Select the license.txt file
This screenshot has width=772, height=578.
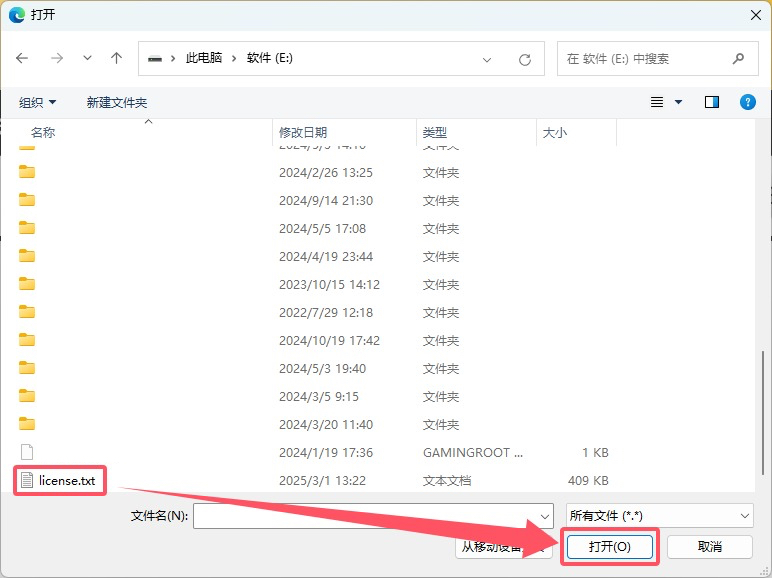click(66, 481)
